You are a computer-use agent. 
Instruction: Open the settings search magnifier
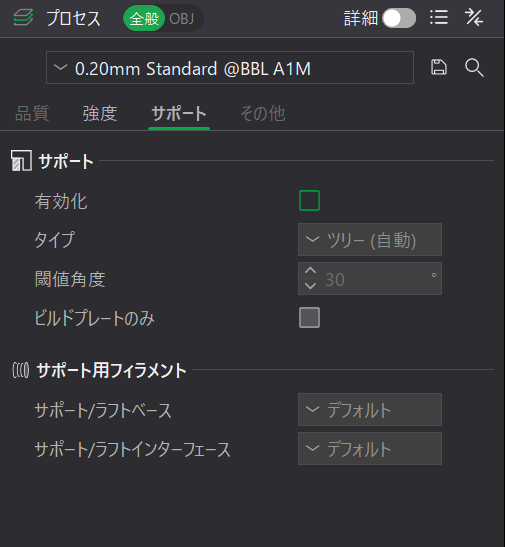[x=474, y=67]
